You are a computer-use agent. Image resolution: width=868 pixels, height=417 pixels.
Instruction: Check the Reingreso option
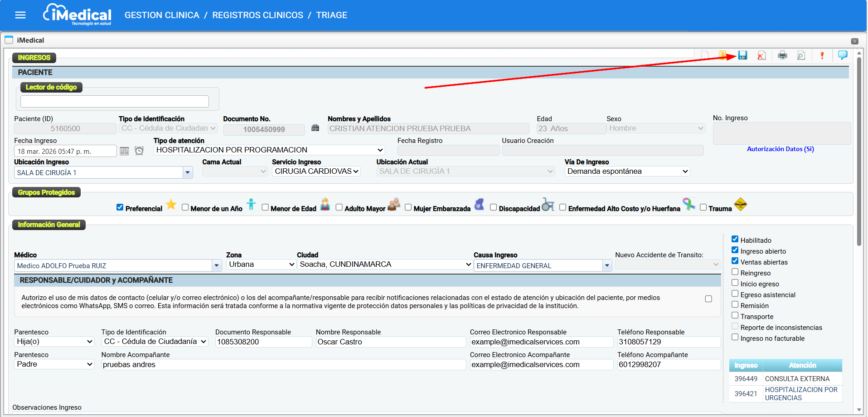tap(735, 272)
